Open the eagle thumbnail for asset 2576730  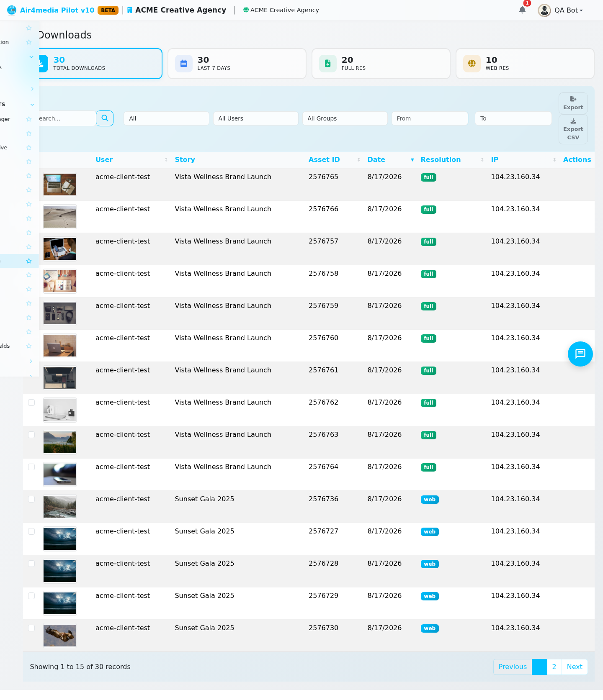coord(60,636)
